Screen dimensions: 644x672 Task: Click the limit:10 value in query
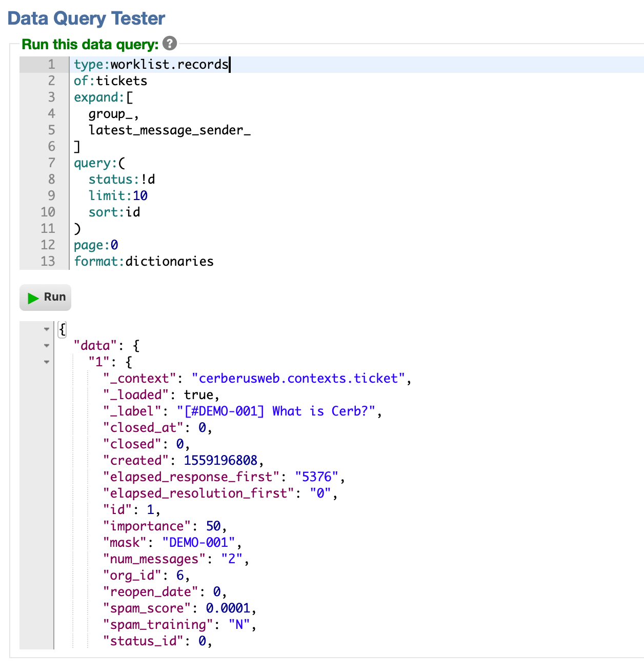[x=140, y=196]
